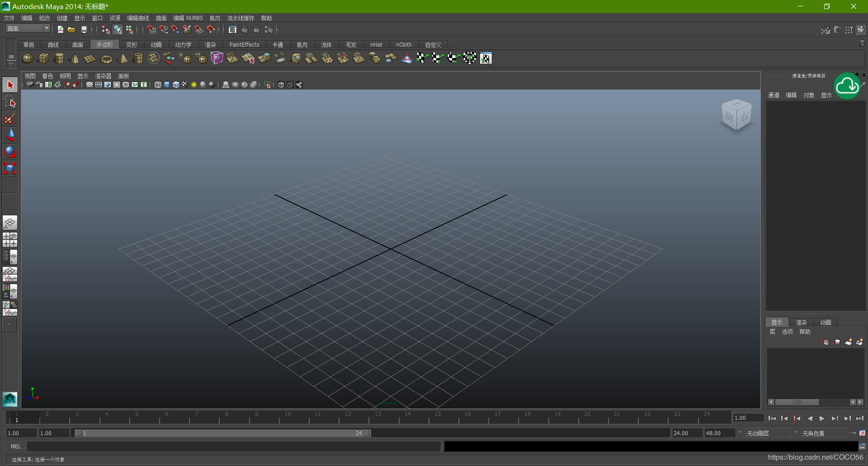Image resolution: width=868 pixels, height=466 pixels.
Task: Create a polygon pipe from the shelf
Action: 138,58
